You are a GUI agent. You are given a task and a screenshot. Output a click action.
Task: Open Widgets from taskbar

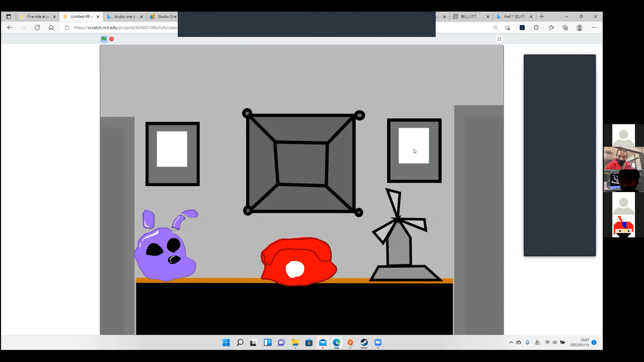[x=267, y=342]
